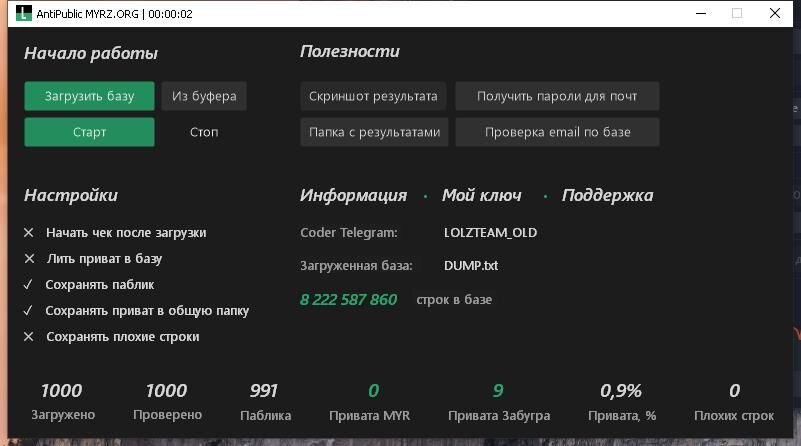Click the LOLZTEAM_OLD Telegram name
Screen dimensions: 801x446
490,232
